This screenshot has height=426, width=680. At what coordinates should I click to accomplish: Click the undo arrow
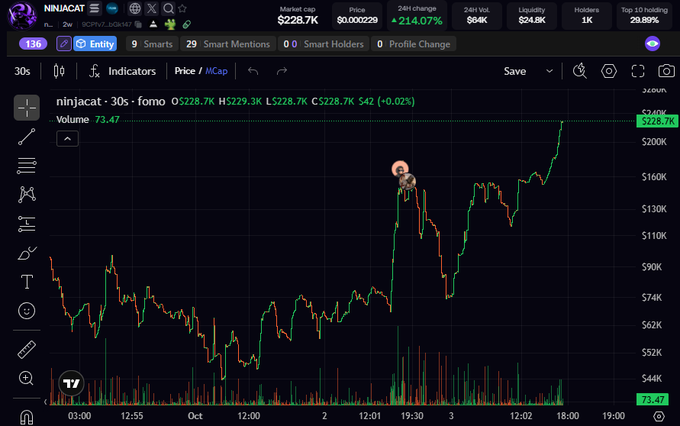(x=253, y=71)
